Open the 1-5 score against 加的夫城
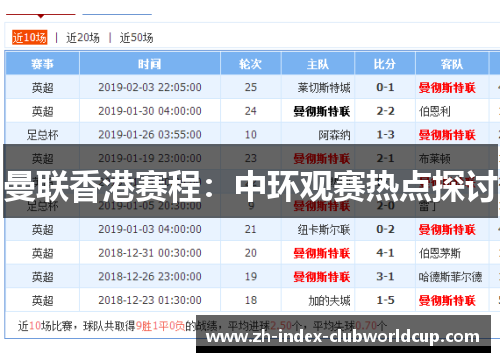This screenshot has width=500, height=362. click(x=385, y=300)
